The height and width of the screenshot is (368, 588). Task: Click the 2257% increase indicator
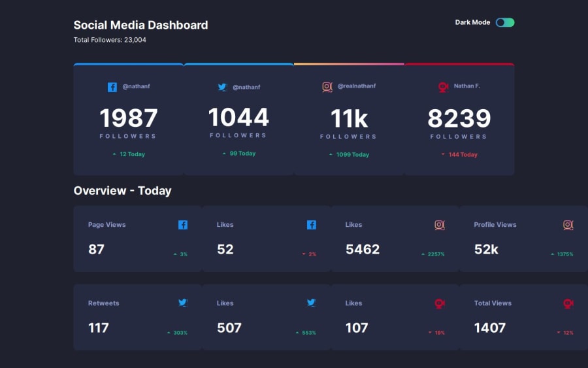(433, 254)
